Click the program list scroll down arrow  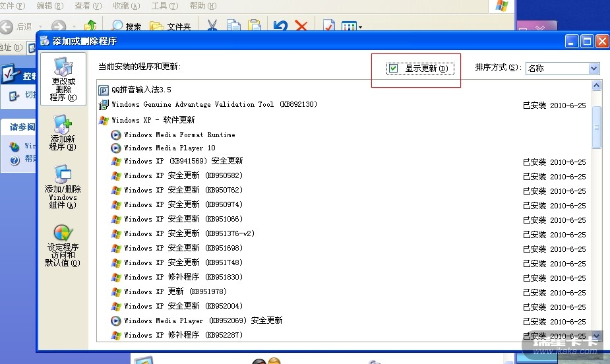(596, 335)
